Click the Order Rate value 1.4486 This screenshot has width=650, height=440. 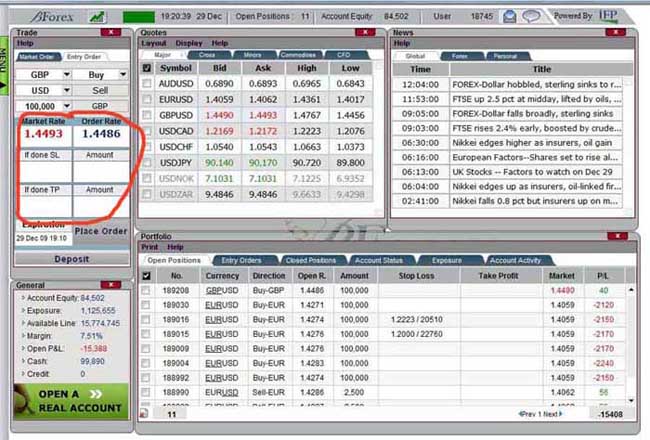coord(101,134)
